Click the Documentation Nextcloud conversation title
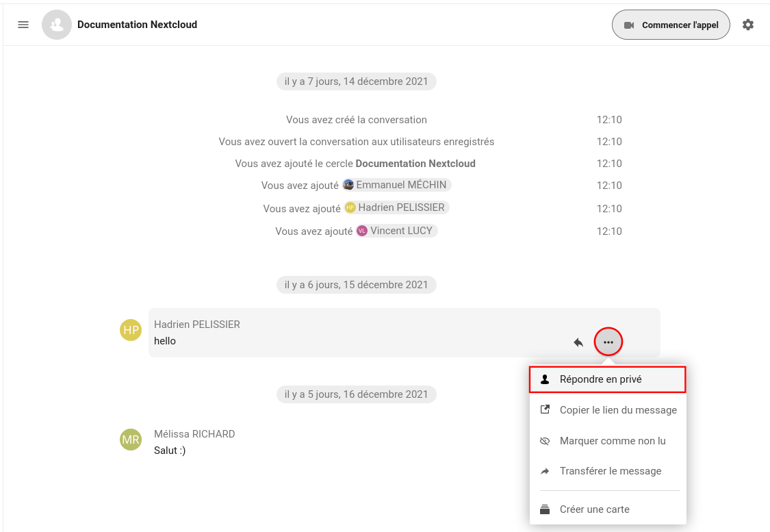 [x=137, y=25]
